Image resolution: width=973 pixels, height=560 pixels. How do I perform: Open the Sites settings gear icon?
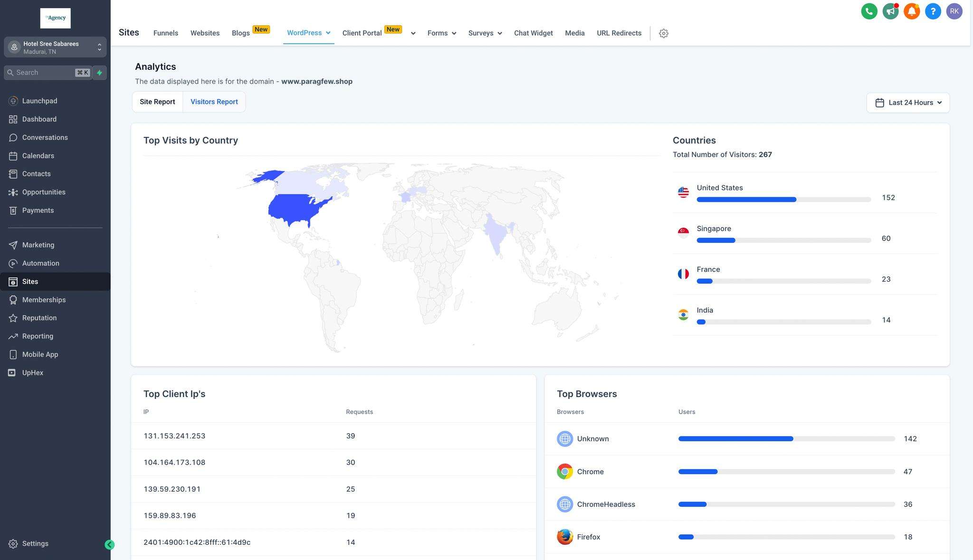point(664,33)
